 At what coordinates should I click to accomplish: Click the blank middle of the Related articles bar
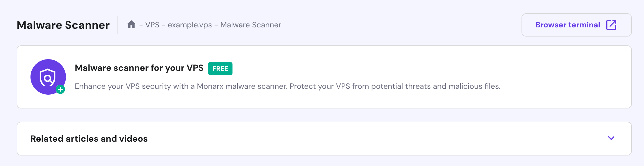pos(360,139)
